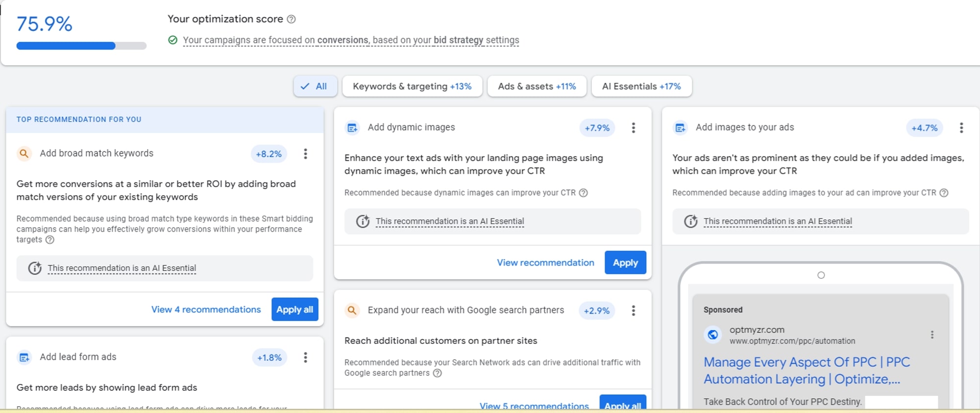
Task: Click the +1.8% score badge
Action: click(x=269, y=358)
